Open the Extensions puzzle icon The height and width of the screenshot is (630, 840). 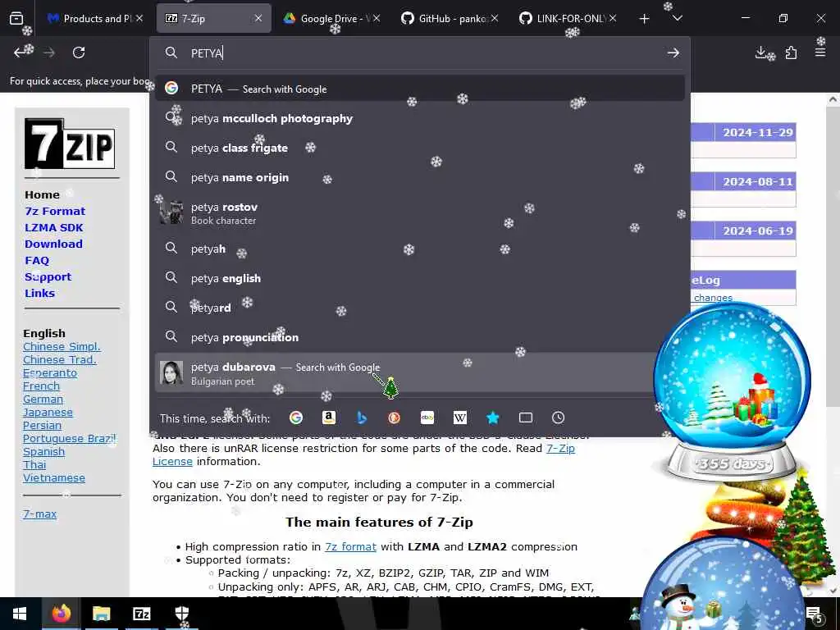tap(791, 52)
